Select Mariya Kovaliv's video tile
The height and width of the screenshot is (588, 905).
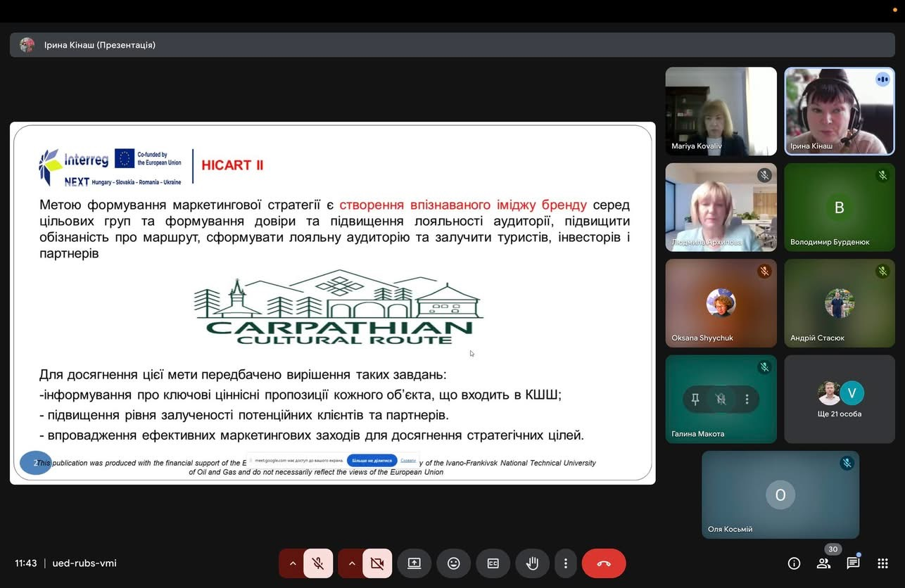click(x=721, y=111)
